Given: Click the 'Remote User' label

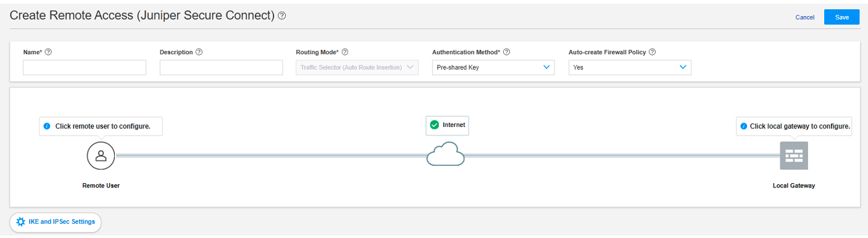Looking at the screenshot, I should click(101, 185).
